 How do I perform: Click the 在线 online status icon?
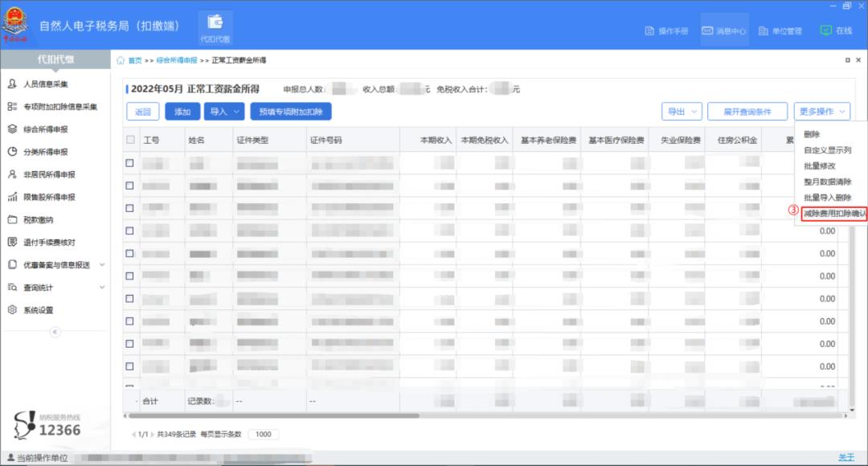point(836,31)
